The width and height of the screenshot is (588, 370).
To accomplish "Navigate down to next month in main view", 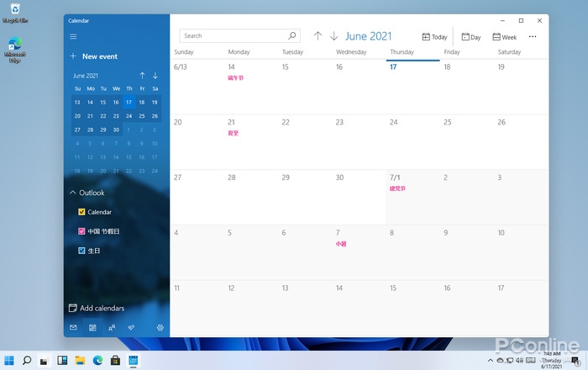I will pos(333,36).
